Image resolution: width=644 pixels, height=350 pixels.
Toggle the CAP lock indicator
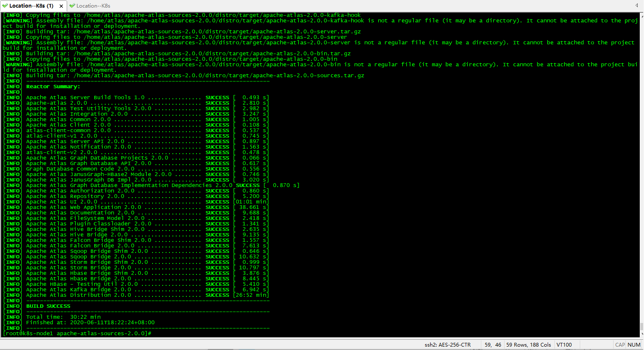[620, 345]
